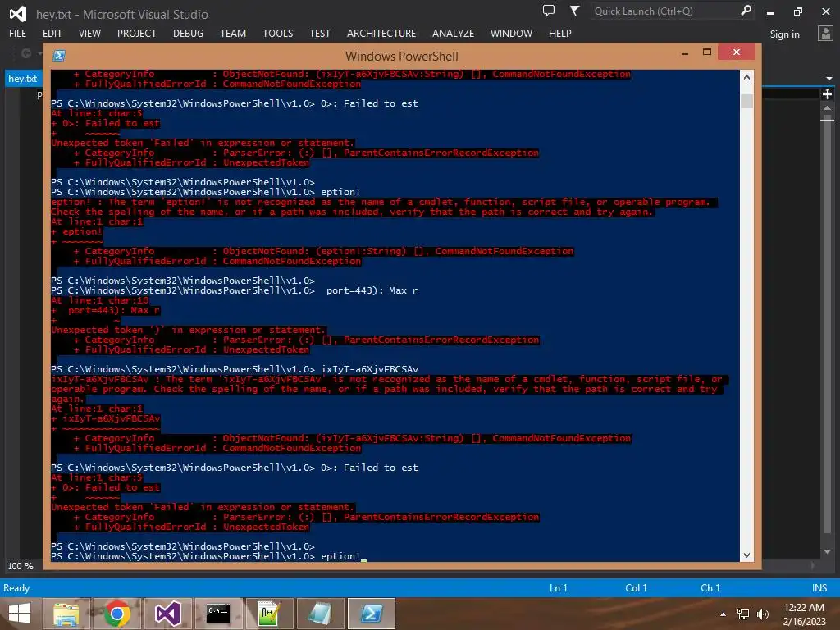This screenshot has width=840, height=630.
Task: Open the TEAM menu
Action: [233, 33]
